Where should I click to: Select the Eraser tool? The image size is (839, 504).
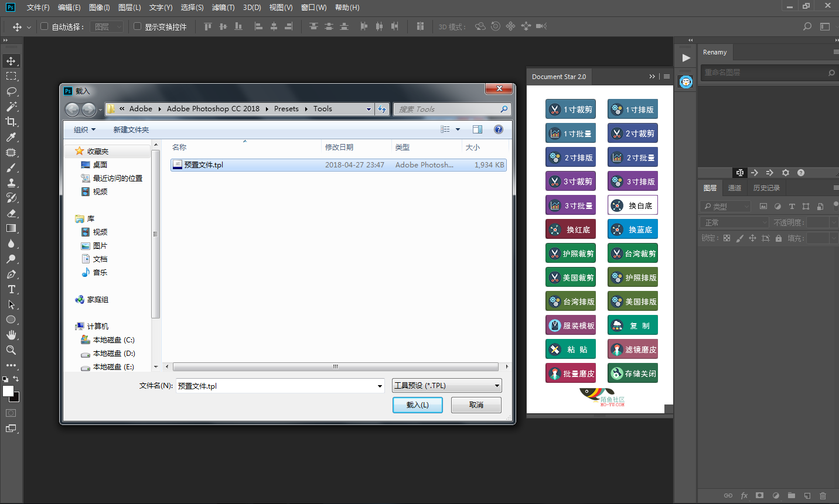pos(11,213)
